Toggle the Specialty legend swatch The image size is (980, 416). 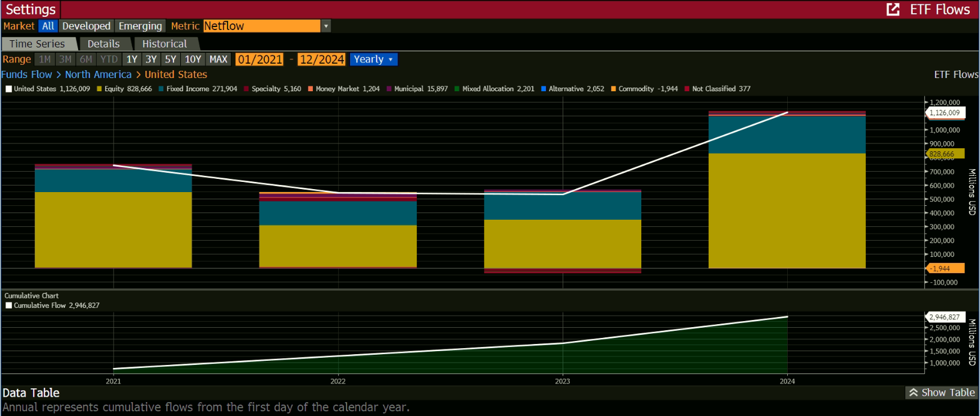(246, 89)
